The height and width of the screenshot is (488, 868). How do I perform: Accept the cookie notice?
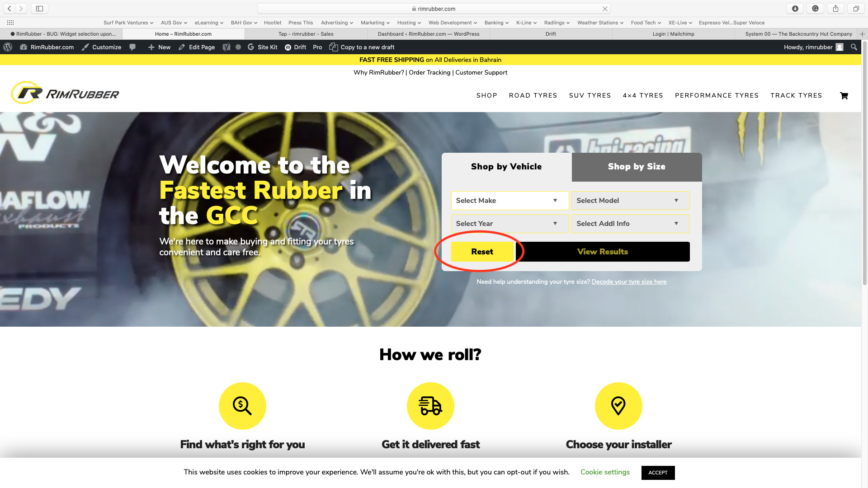coord(658,473)
